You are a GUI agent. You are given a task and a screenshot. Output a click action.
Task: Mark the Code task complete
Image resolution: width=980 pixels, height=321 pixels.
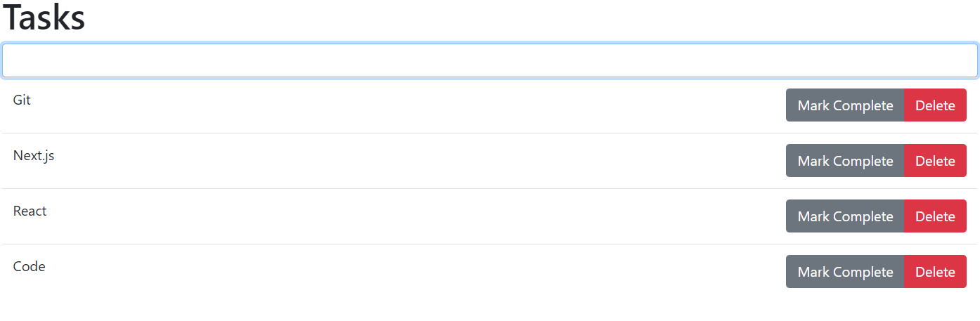[x=845, y=272]
